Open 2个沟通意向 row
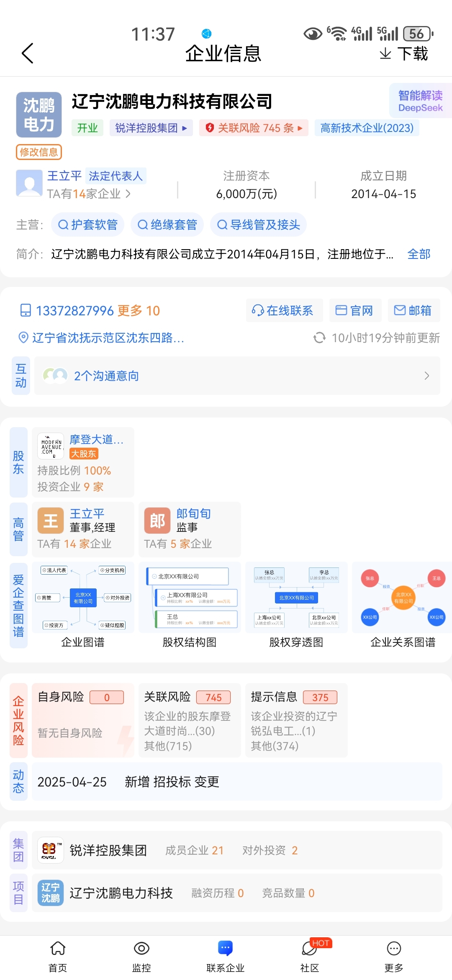452x980 pixels. 237,376
